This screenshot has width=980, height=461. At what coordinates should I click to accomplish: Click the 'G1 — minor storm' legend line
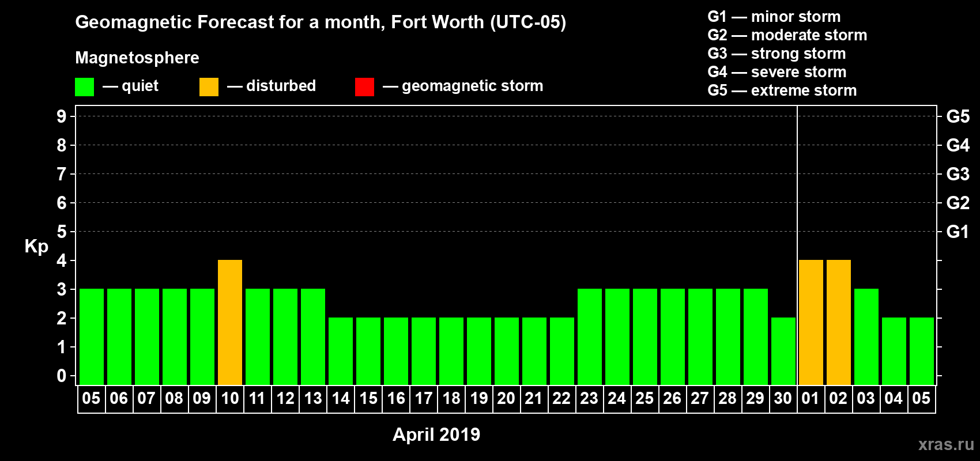coord(774,17)
